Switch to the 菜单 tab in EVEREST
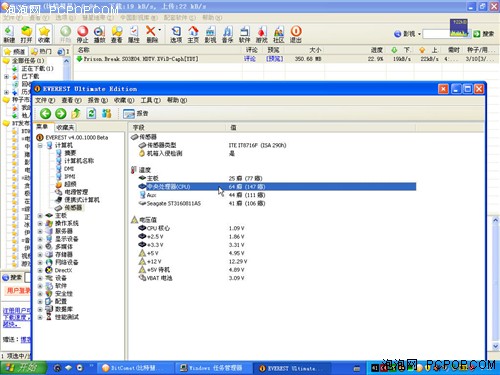The image size is (500, 375). pos(42,127)
